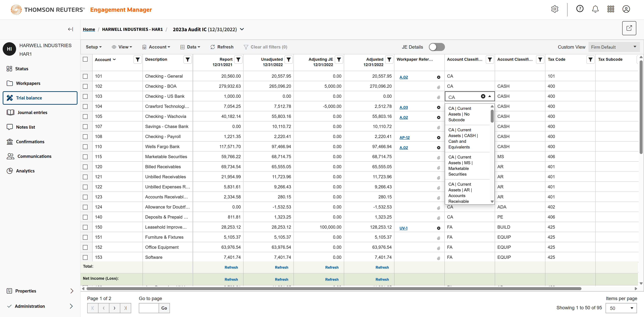Expand the engagement name chevron dropdown

pyautogui.click(x=242, y=29)
